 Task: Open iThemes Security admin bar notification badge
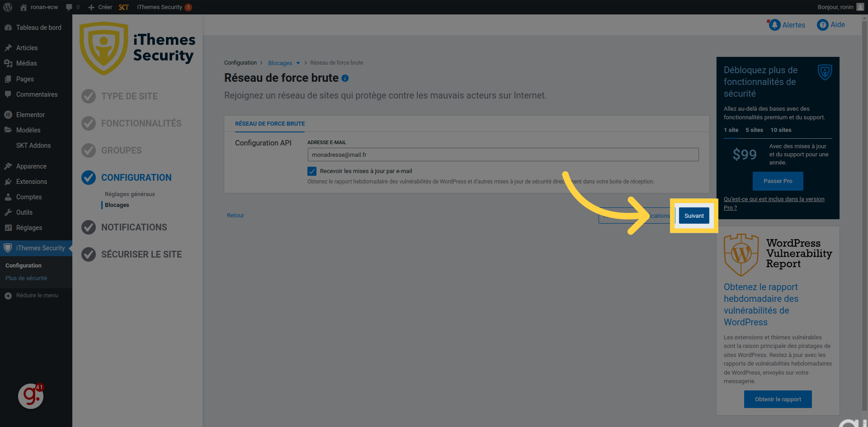(x=188, y=7)
